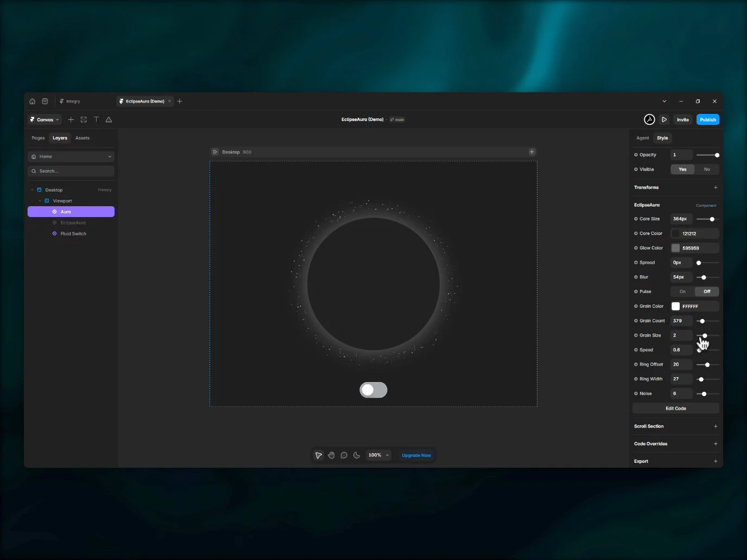Select the Frame tool icon

(x=84, y=119)
